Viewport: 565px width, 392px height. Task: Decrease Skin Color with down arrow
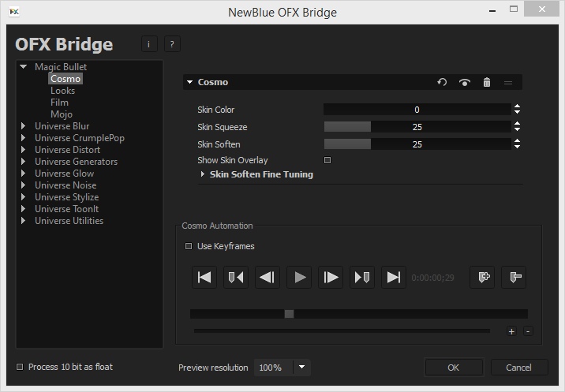(x=518, y=112)
